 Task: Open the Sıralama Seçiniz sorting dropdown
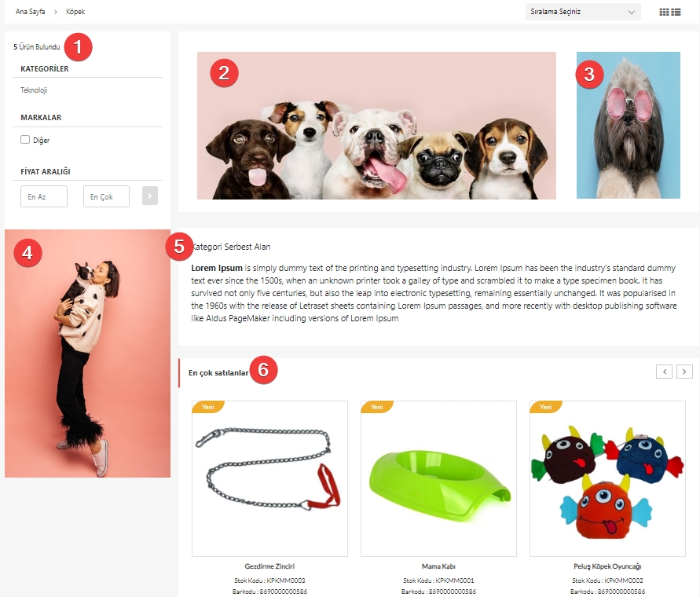(583, 12)
